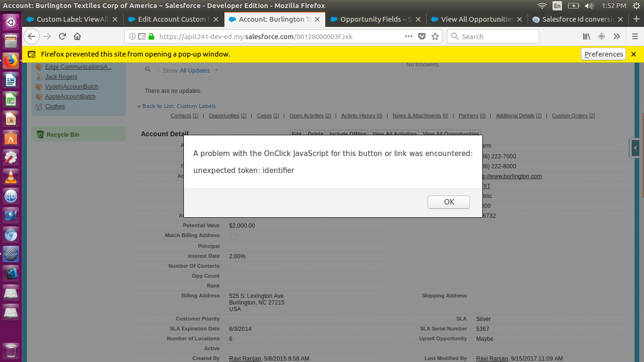Launch Visual Studio Code from dock

tap(11, 273)
